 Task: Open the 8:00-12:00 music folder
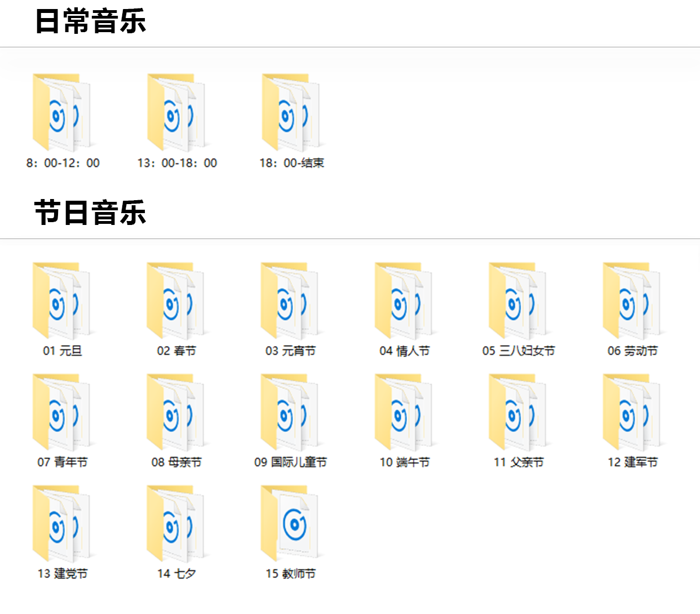click(x=62, y=113)
